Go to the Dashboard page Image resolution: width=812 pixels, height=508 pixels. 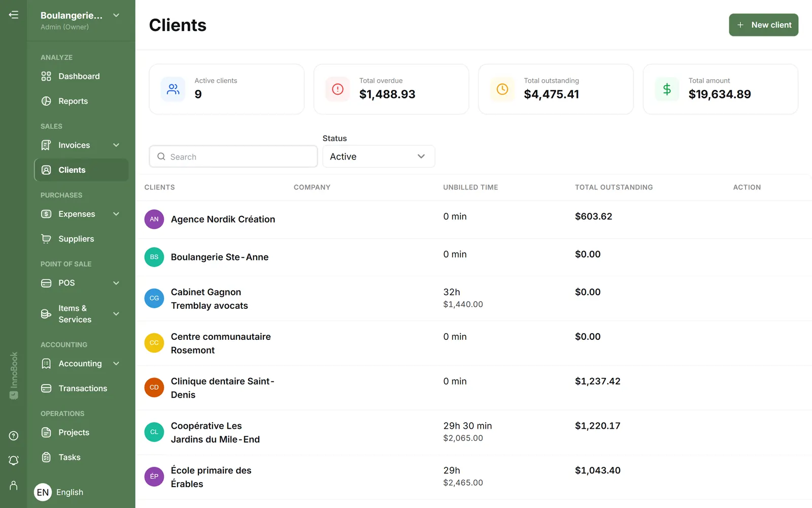click(x=81, y=76)
